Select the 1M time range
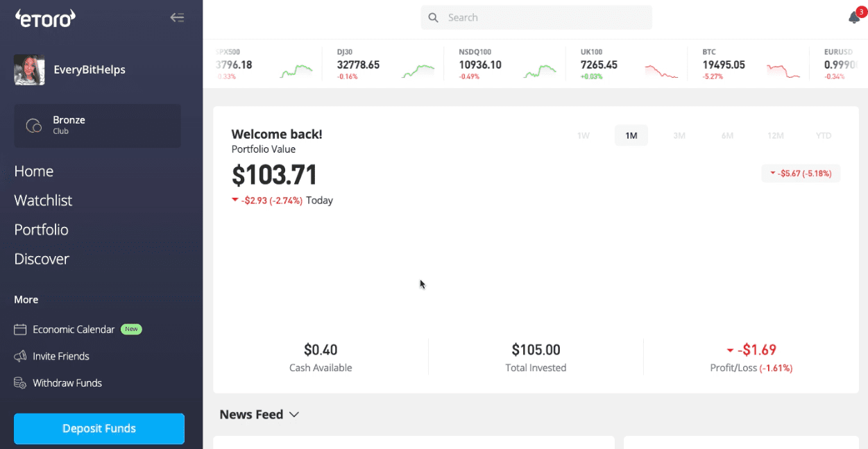The image size is (868, 449). pos(631,135)
